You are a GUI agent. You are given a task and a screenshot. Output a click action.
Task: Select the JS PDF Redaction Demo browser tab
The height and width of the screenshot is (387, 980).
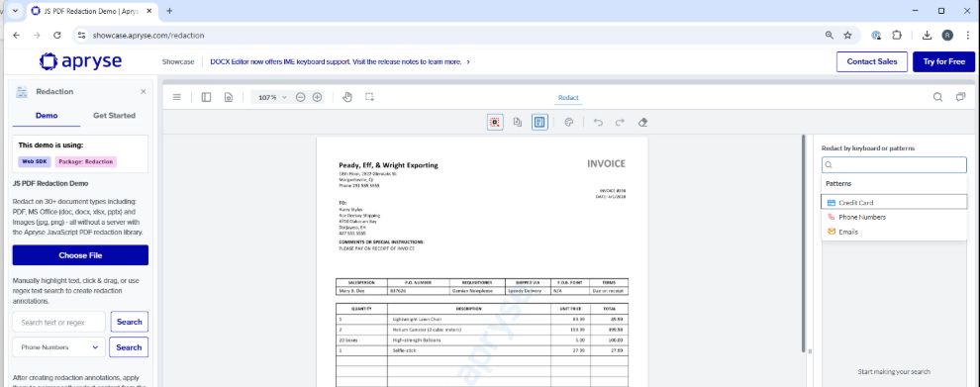pos(92,11)
